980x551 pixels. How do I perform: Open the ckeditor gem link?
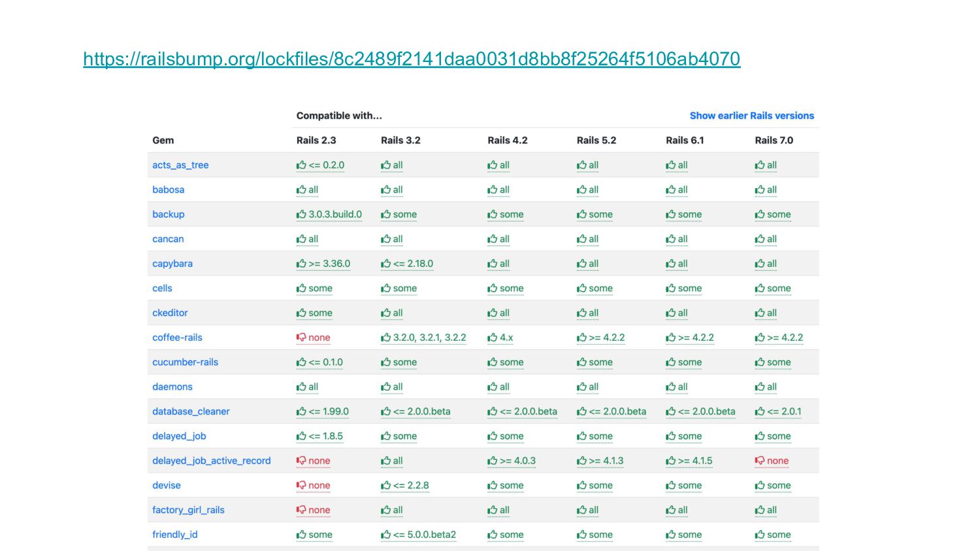tap(170, 313)
